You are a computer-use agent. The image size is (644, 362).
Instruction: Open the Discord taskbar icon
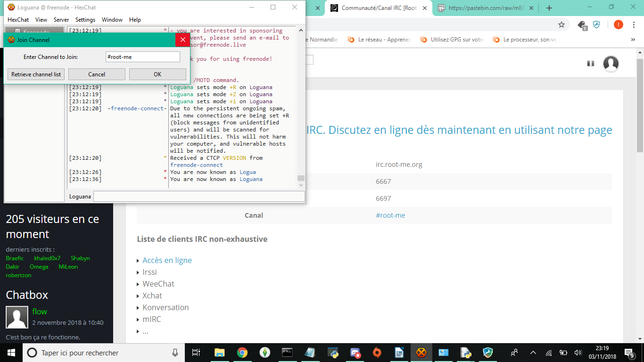(x=355, y=353)
